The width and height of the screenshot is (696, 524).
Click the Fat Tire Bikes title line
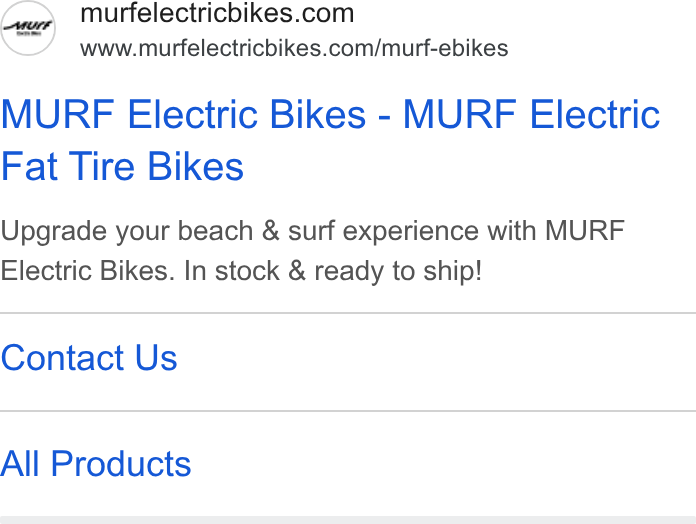[122, 166]
